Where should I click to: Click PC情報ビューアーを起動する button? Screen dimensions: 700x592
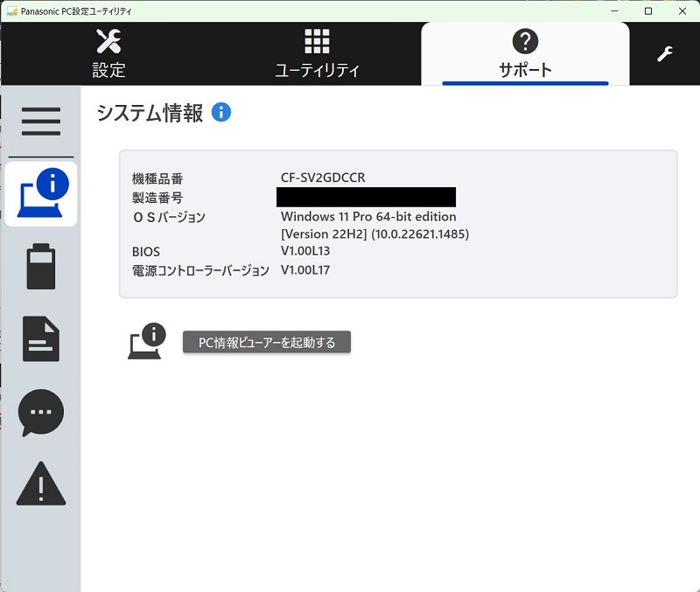pyautogui.click(x=267, y=342)
